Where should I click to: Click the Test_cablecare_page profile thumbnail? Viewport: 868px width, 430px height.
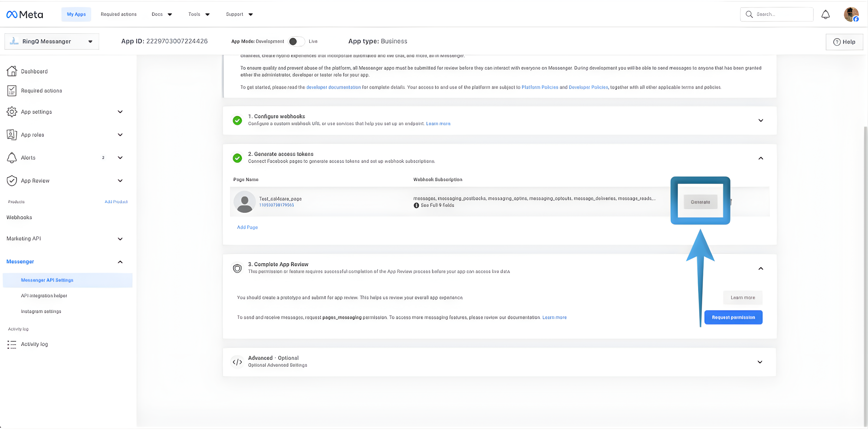point(244,201)
